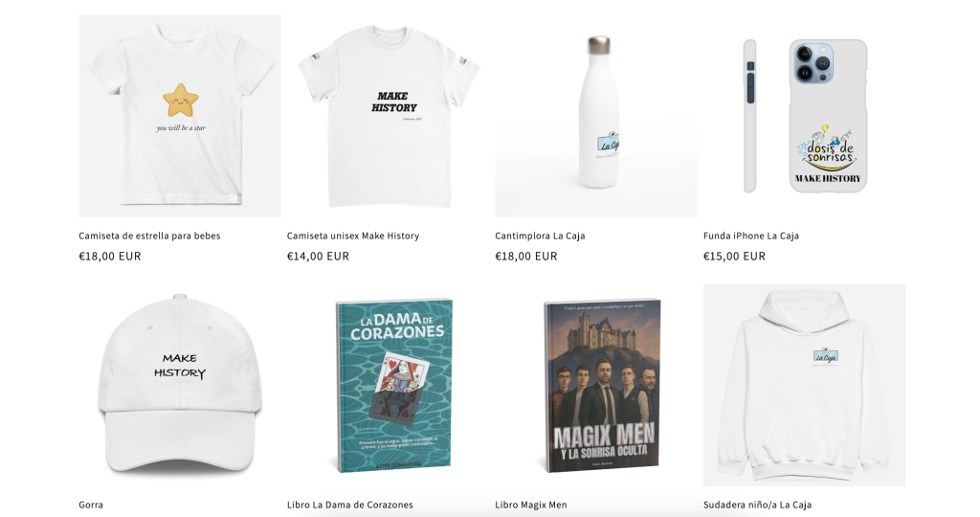Open the Make History unisex t-shirt image
Screen dimensions: 980x517
pos(389,116)
